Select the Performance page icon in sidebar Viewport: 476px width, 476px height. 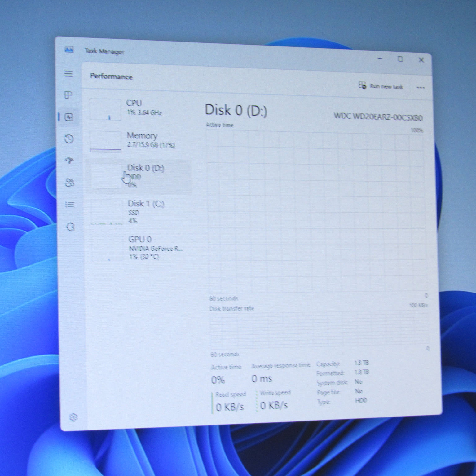[x=69, y=117]
